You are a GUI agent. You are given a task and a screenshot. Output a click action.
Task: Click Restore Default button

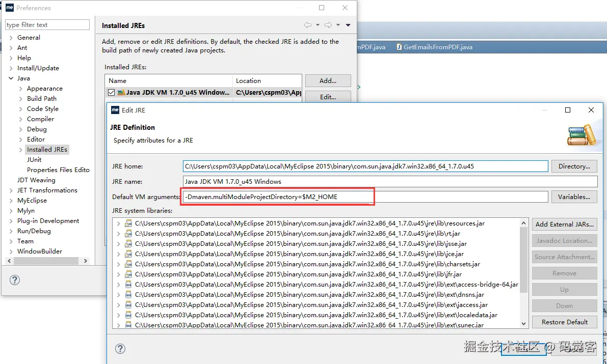[x=564, y=322]
